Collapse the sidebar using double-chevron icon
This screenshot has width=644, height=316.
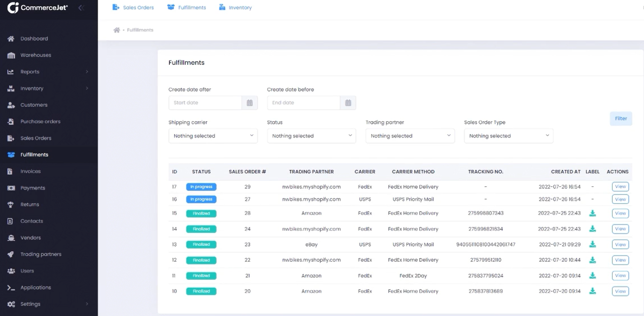81,8
